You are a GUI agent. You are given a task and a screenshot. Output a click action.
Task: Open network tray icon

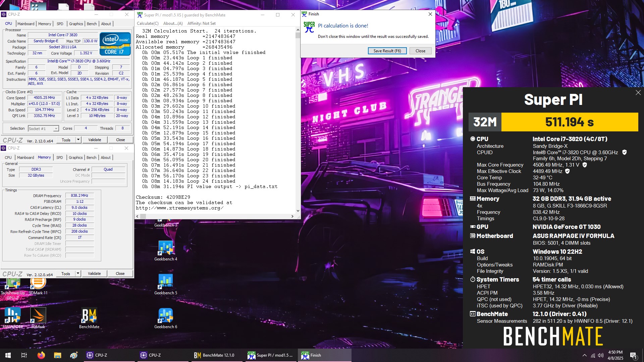click(593, 355)
